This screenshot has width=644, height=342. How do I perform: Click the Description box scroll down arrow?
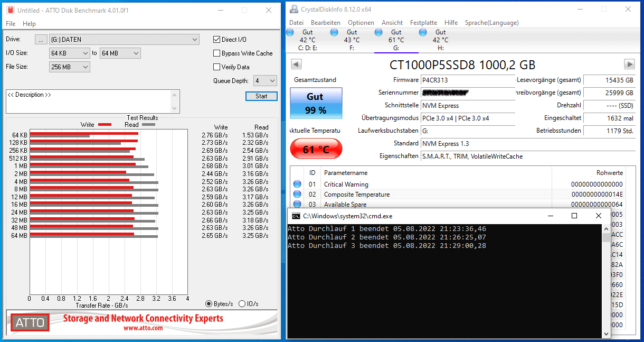click(x=175, y=109)
